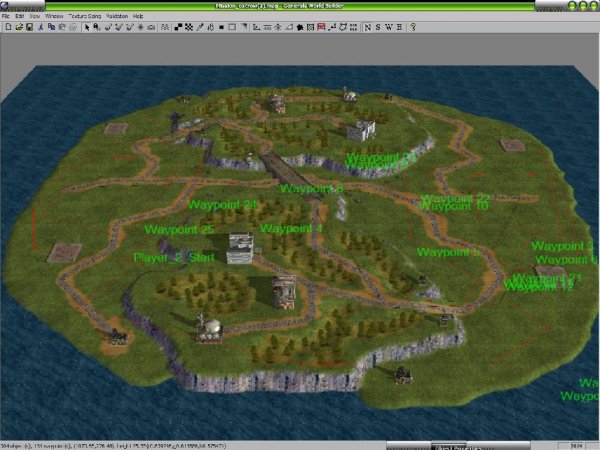
Task: Click the W compass direction button
Action: 389,27
